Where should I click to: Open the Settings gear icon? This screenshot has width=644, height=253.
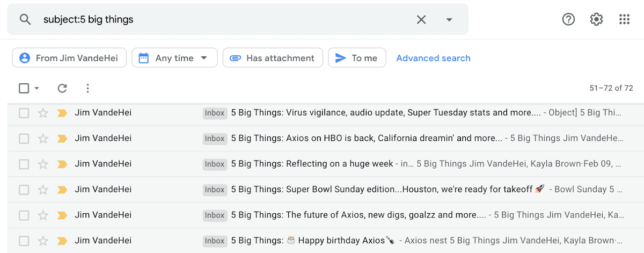(x=596, y=19)
